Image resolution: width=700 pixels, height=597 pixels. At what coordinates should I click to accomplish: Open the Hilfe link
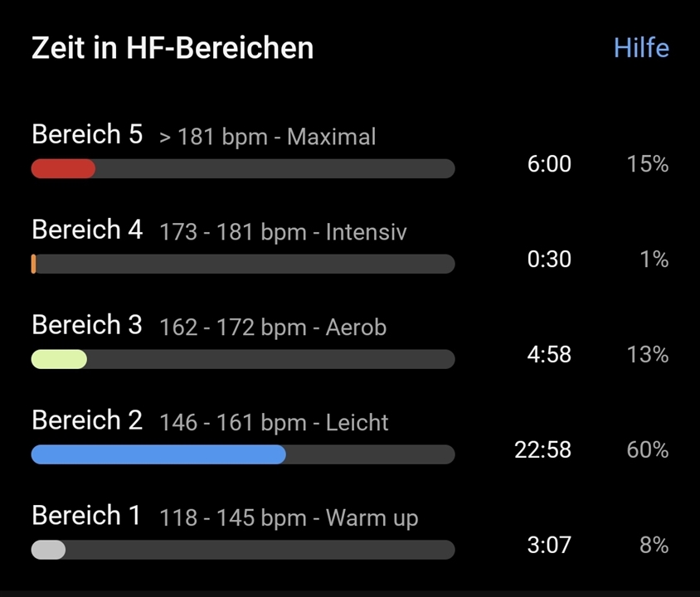(x=641, y=48)
